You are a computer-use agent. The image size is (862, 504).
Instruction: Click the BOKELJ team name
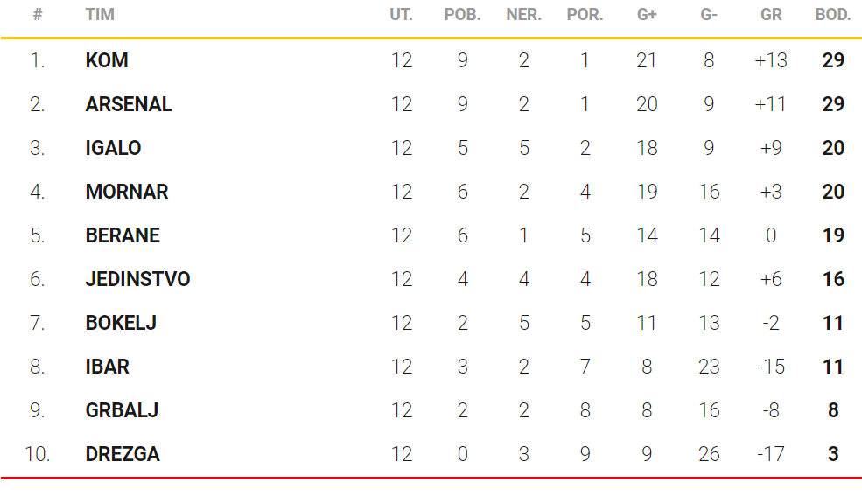tap(121, 323)
